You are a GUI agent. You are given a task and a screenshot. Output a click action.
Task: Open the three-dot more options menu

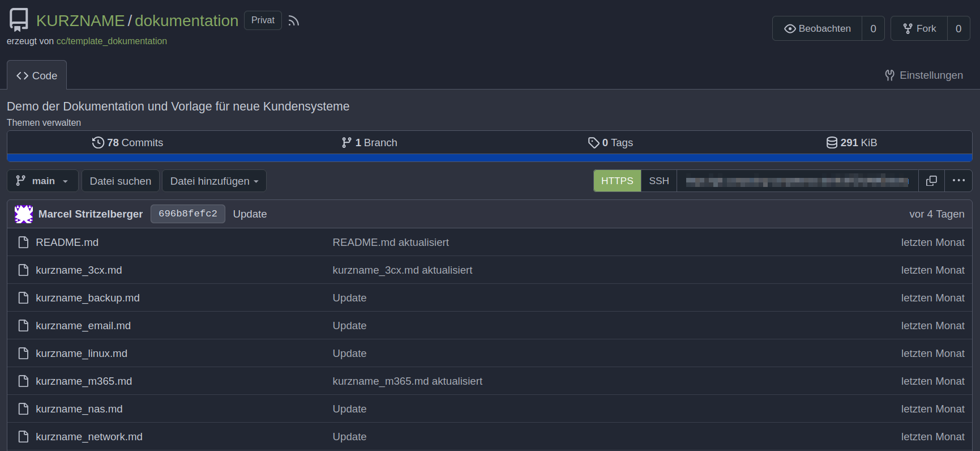coord(958,181)
